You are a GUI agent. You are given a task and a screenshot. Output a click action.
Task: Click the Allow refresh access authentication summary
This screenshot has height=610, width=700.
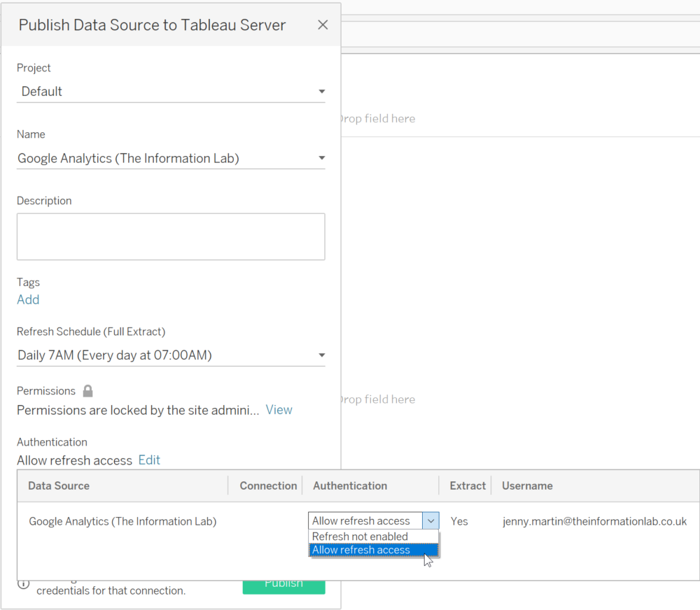(75, 460)
